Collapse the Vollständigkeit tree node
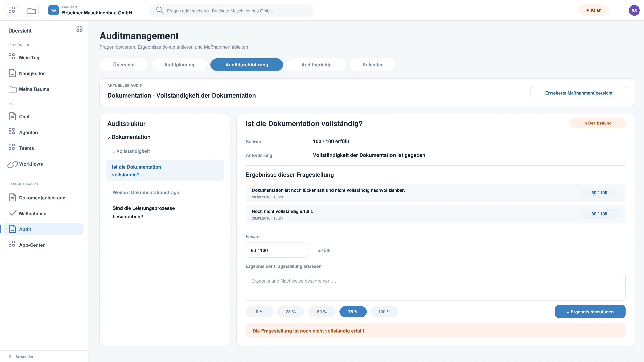644x362 pixels. pos(114,152)
